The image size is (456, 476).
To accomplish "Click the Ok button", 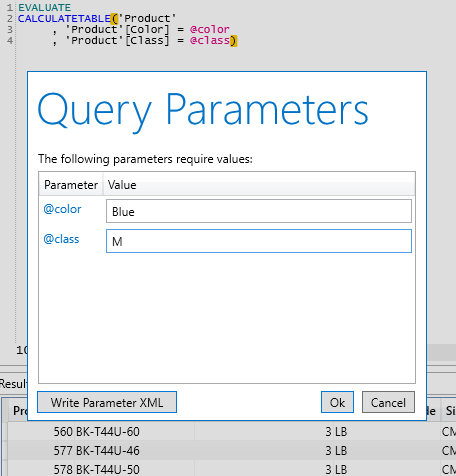I will [x=337, y=402].
